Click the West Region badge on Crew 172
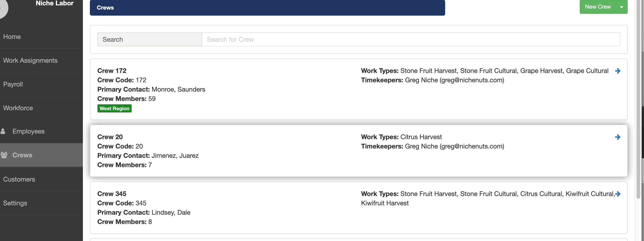 pos(114,108)
